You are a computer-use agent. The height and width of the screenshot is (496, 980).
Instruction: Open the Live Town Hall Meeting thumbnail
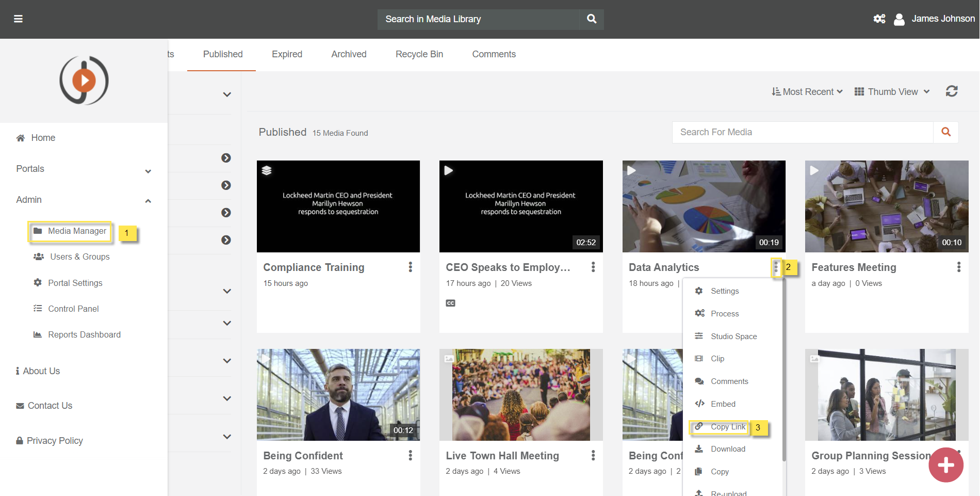pos(520,395)
